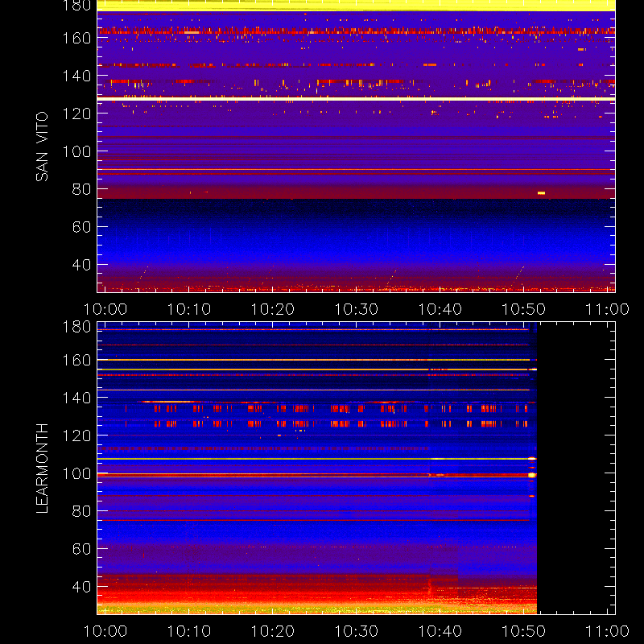Viewport: 644px width, 644px height.
Task: Click 10:40 under the Learmonth plot
Action: [x=440, y=631]
